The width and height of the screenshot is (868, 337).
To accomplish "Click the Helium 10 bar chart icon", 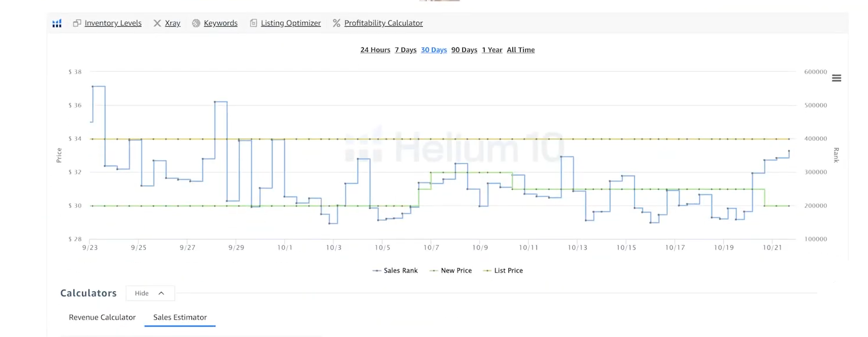I will (57, 23).
